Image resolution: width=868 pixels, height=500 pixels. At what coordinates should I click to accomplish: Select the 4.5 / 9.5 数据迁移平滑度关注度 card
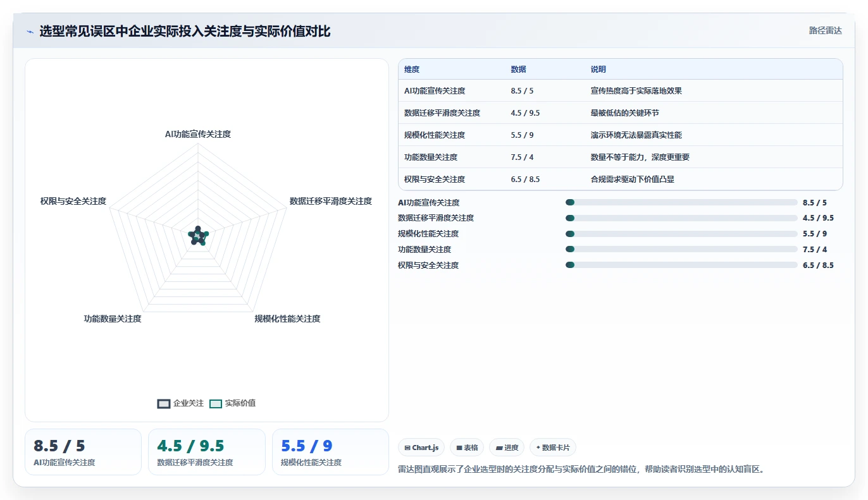point(207,452)
